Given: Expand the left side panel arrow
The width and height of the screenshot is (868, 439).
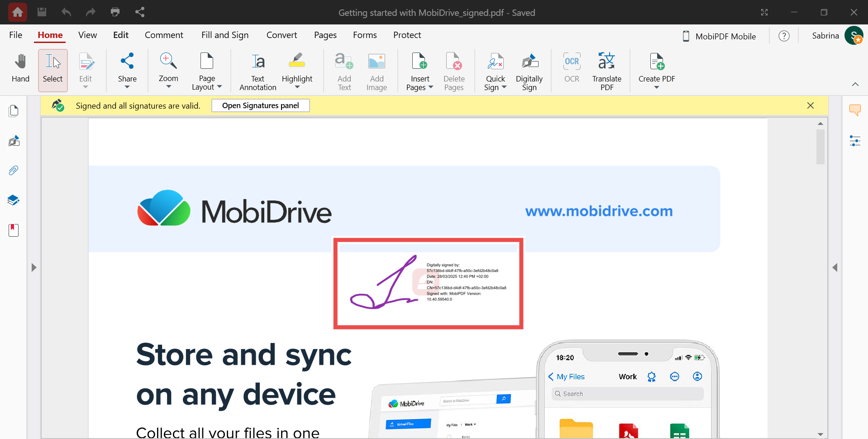Looking at the screenshot, I should pos(34,267).
